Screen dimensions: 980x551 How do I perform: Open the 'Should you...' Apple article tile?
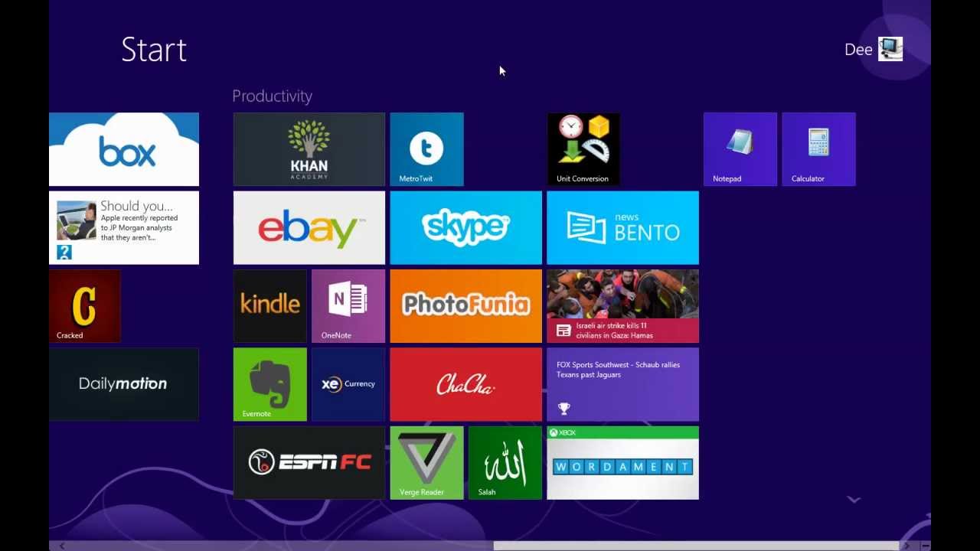[124, 228]
